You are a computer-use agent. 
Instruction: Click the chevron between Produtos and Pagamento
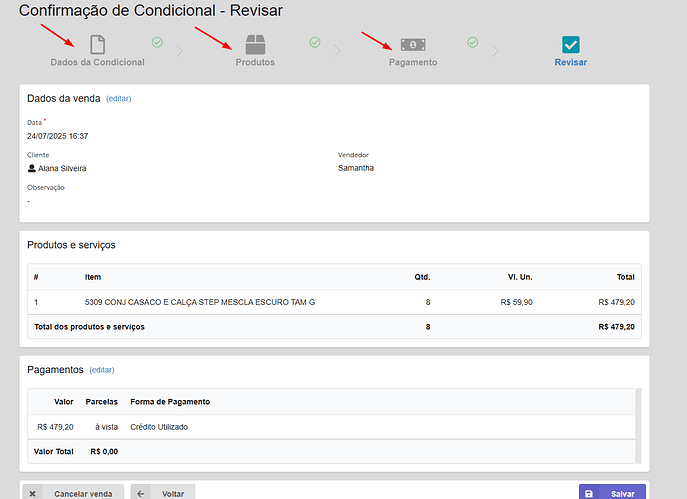pos(337,50)
